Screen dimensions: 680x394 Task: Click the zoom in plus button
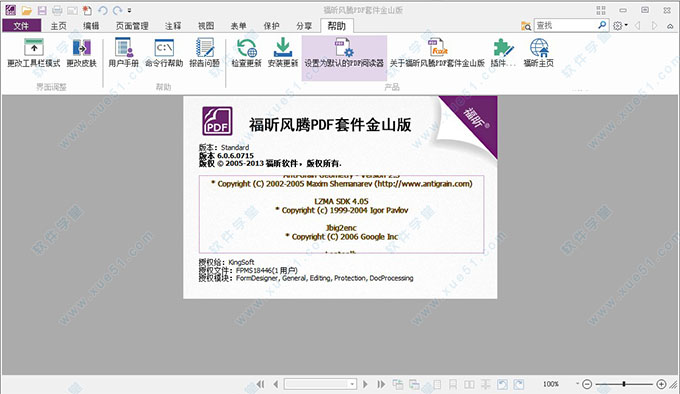pyautogui.click(x=661, y=384)
